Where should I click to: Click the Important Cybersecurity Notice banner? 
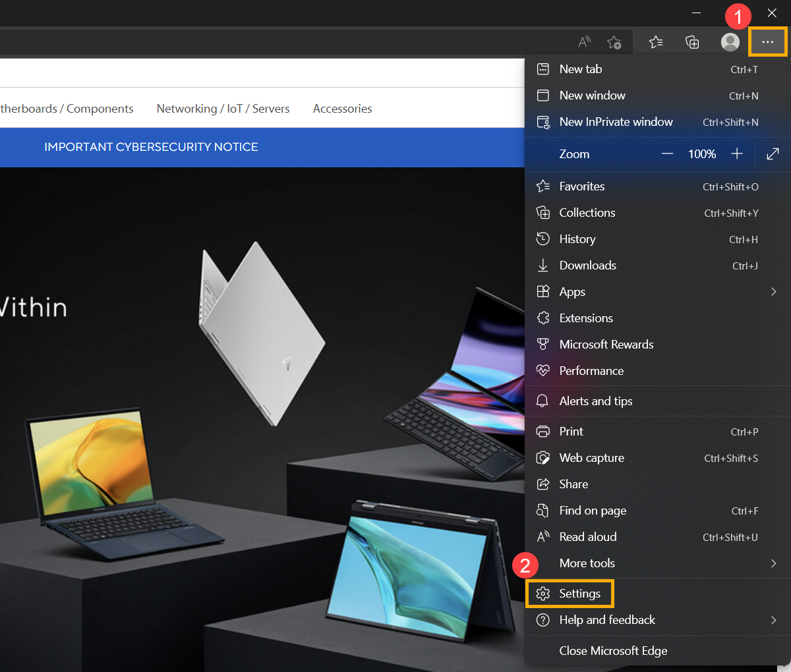151,147
